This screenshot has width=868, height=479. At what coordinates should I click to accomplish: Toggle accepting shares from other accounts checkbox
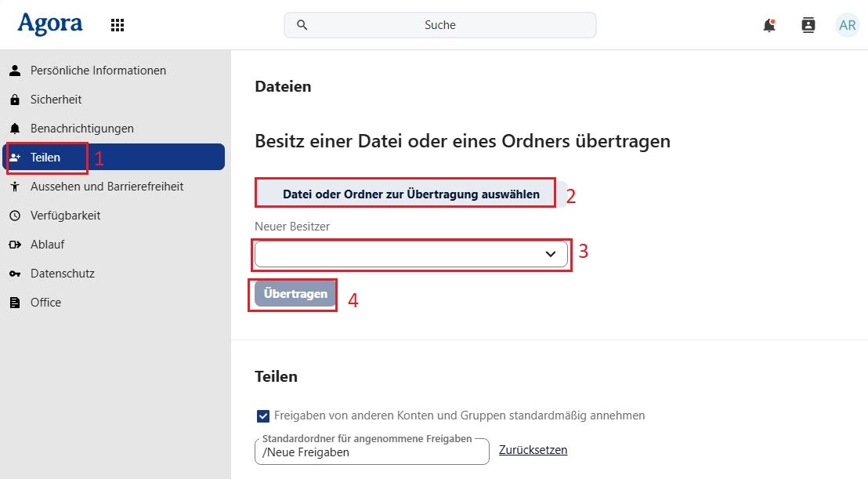click(262, 415)
